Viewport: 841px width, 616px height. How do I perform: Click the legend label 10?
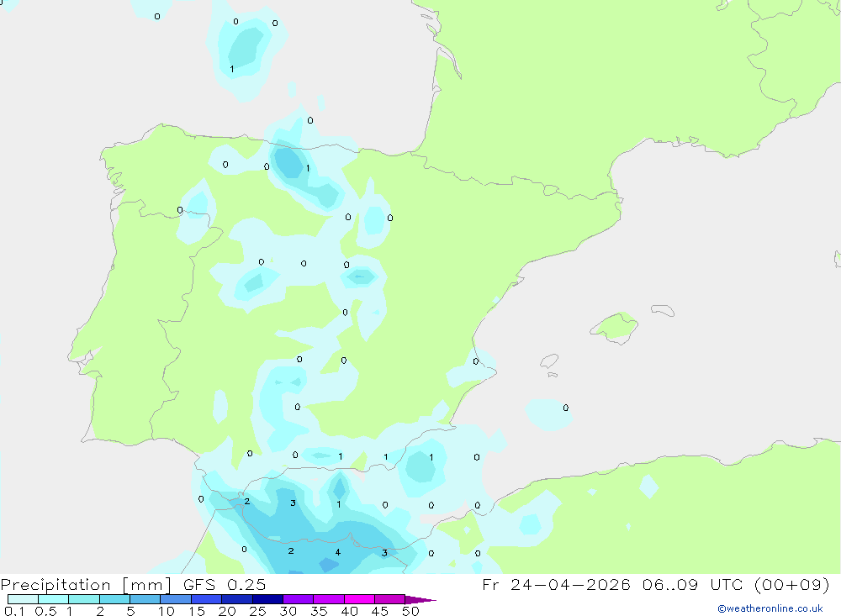click(167, 611)
